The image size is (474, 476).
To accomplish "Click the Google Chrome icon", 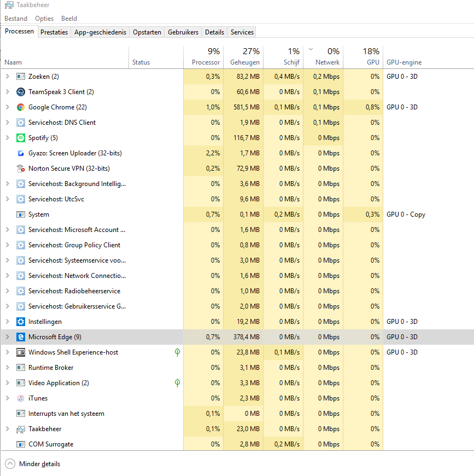I will pyautogui.click(x=21, y=107).
